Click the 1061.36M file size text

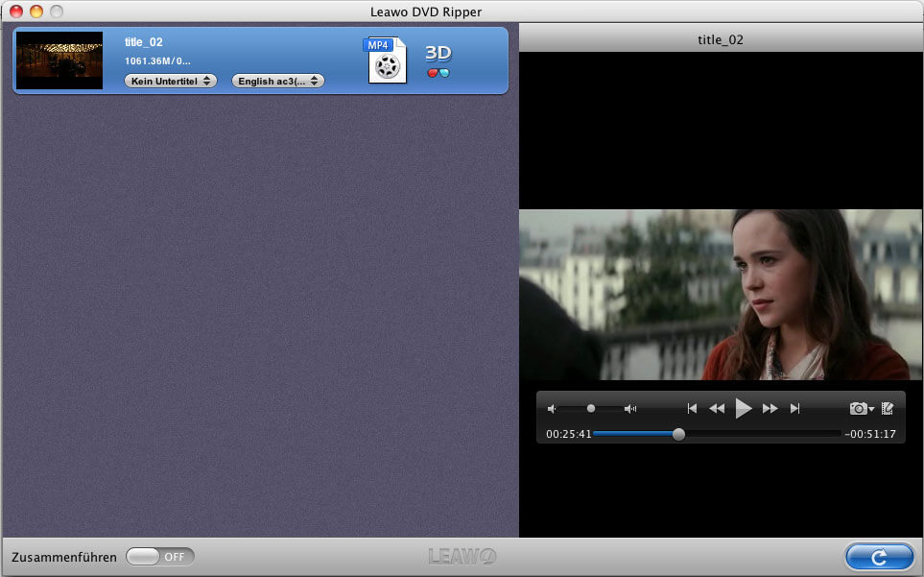point(157,60)
